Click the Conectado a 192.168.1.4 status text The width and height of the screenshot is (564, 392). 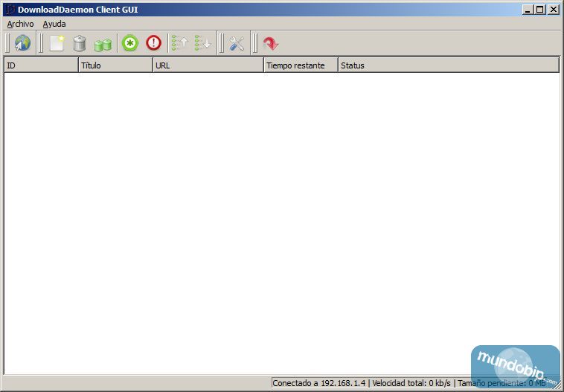click(318, 383)
